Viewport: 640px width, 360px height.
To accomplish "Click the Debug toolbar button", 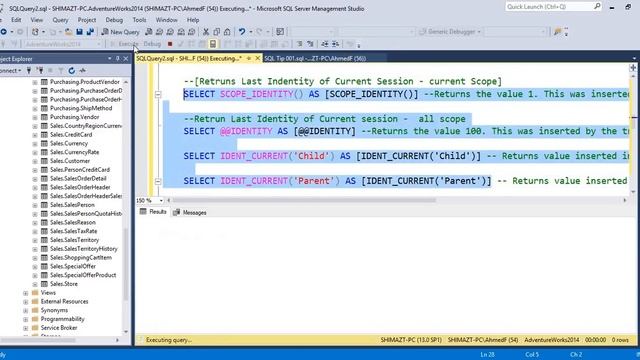I will coord(152,44).
